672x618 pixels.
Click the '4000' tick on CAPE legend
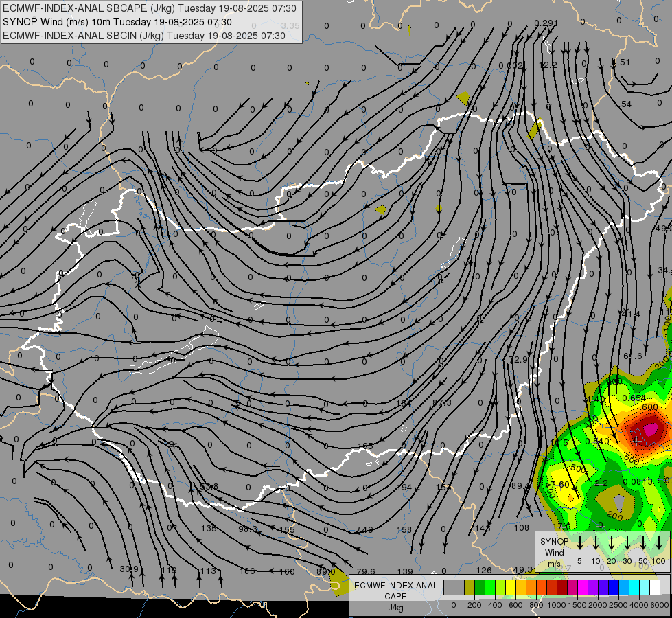(x=639, y=605)
